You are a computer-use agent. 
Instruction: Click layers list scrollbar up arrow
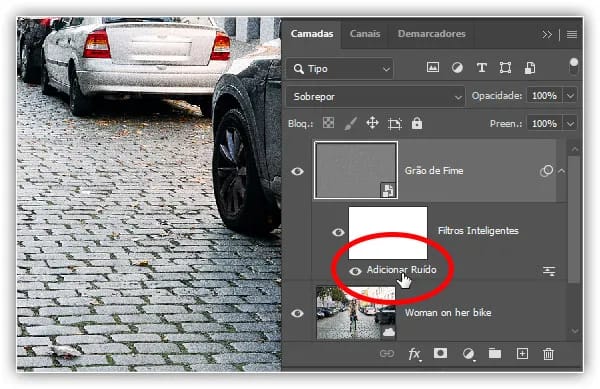(x=574, y=149)
